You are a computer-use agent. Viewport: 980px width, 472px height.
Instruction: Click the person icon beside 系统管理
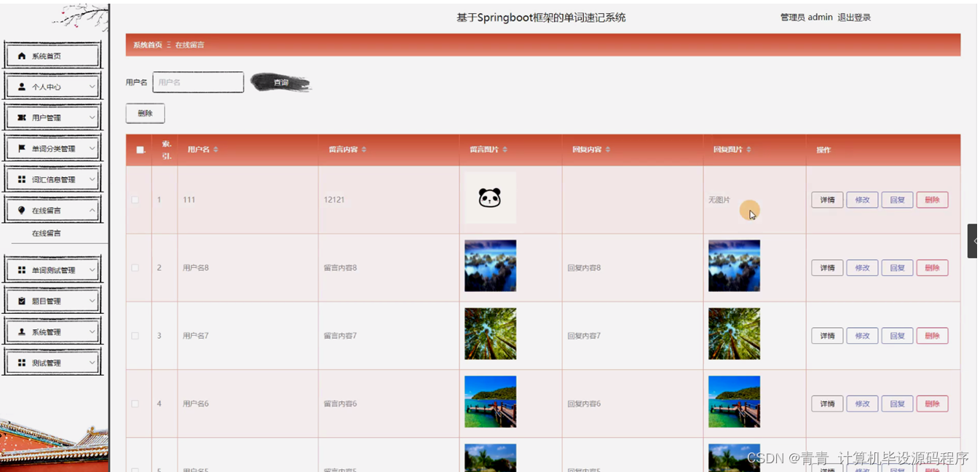tap(21, 331)
